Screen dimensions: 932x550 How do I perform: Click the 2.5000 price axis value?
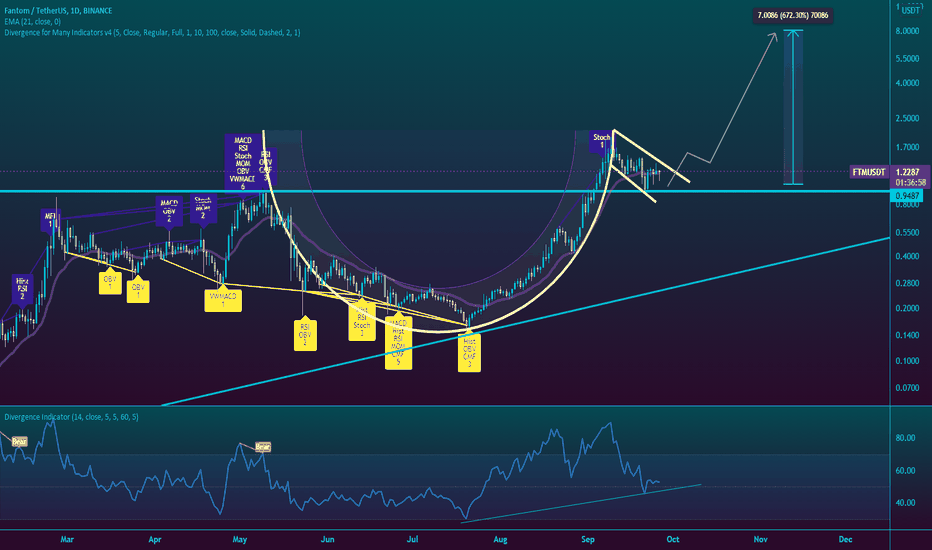point(907,118)
